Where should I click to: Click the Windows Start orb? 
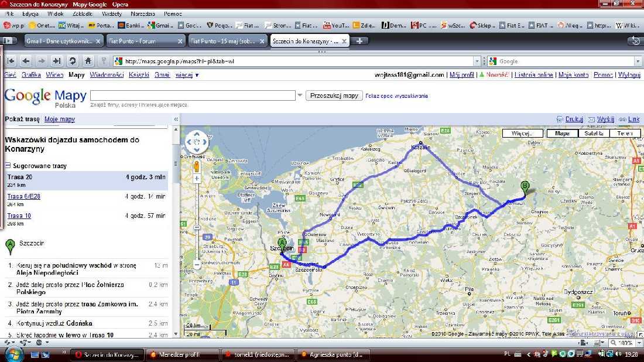click(x=13, y=354)
